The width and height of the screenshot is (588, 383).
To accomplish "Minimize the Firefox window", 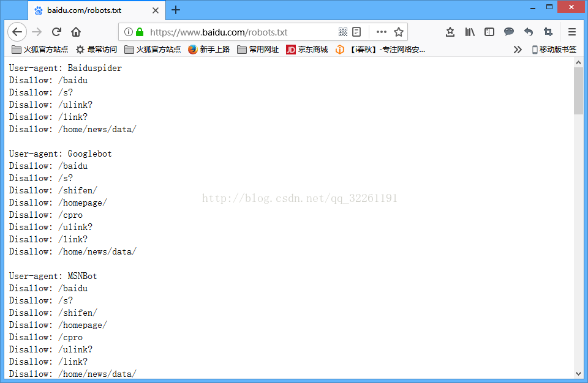I will pos(532,7).
